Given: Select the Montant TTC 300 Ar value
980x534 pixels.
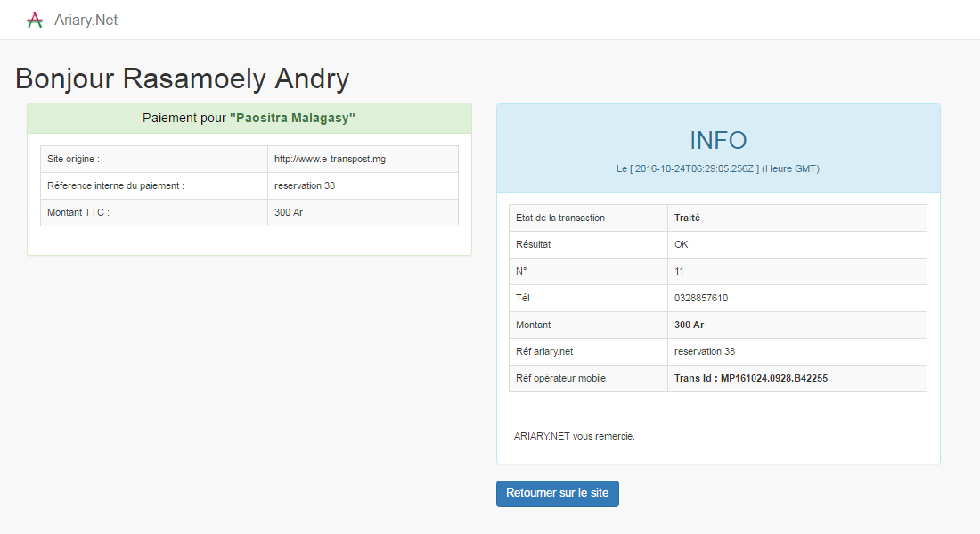Looking at the screenshot, I should [290, 212].
